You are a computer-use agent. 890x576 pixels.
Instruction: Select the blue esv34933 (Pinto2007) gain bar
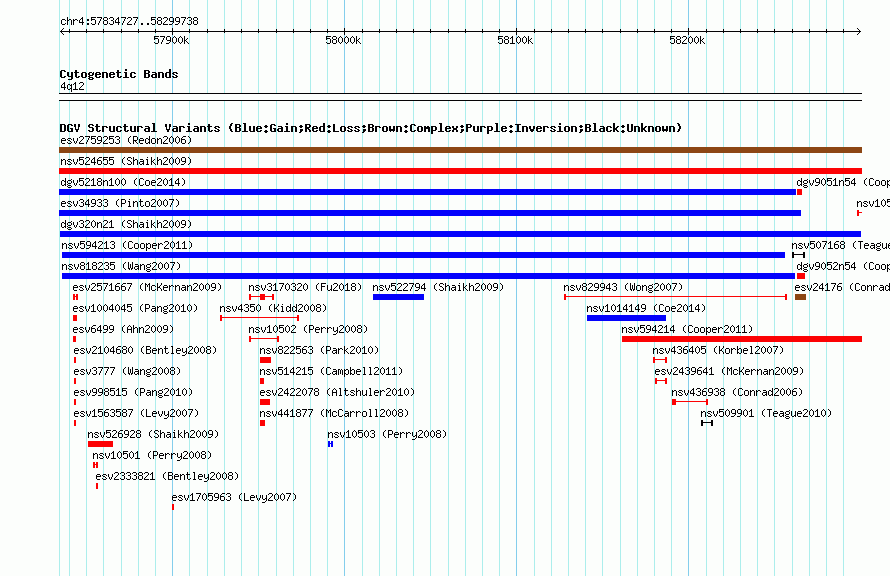tap(430, 213)
